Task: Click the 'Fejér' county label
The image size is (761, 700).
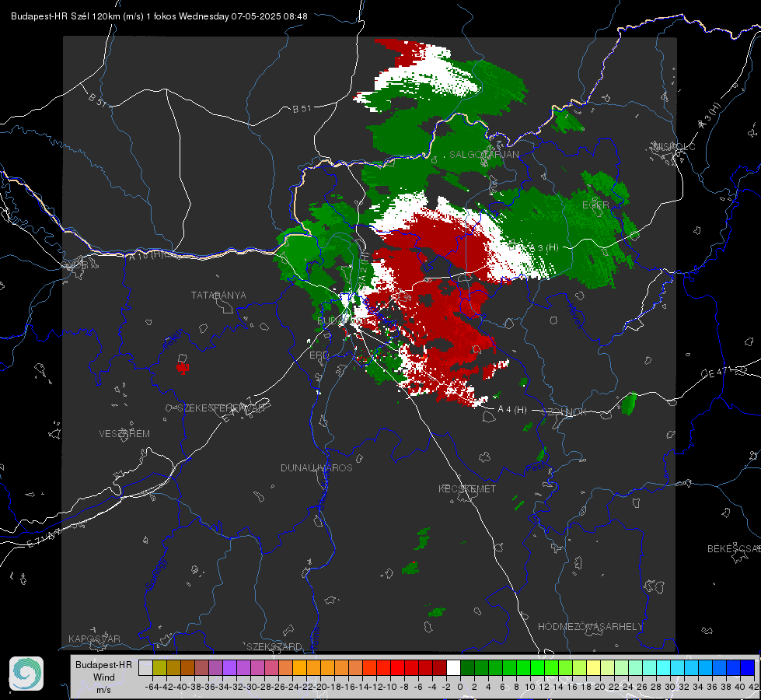Action: [173, 340]
